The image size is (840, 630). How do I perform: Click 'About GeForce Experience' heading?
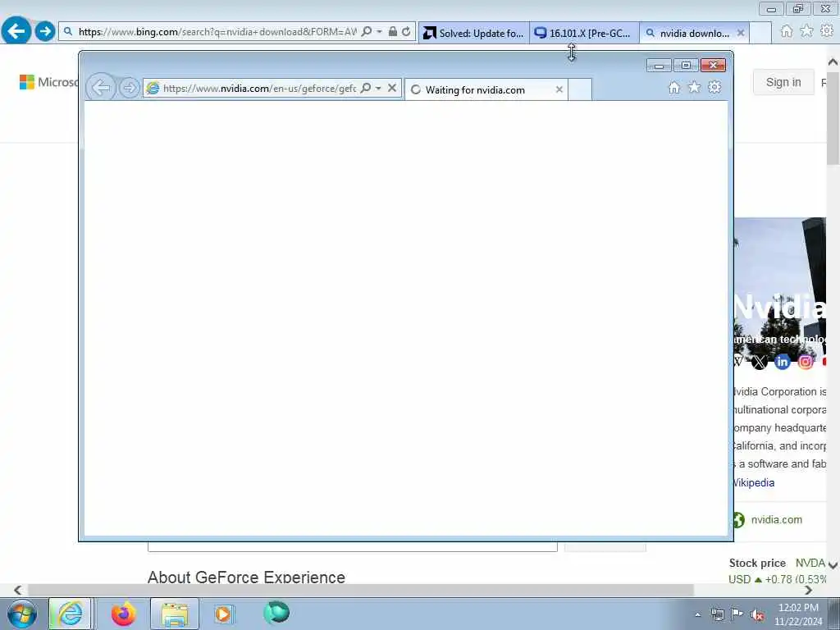[x=246, y=577]
